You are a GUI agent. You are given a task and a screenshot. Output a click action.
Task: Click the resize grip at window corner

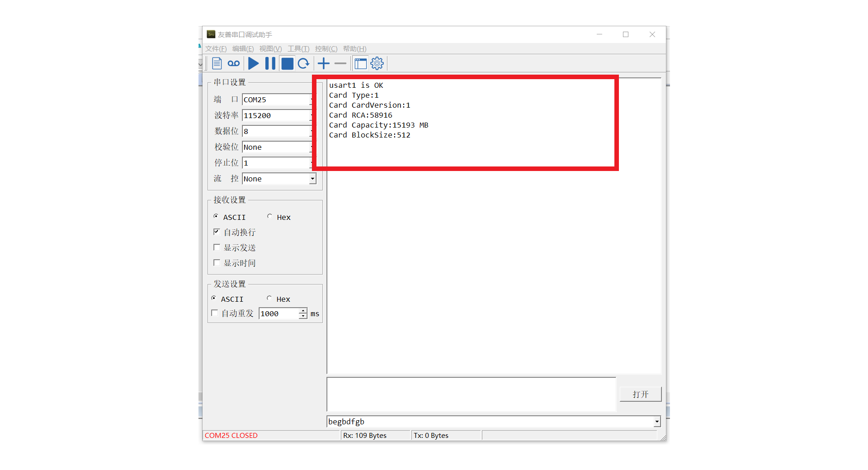(x=663, y=437)
